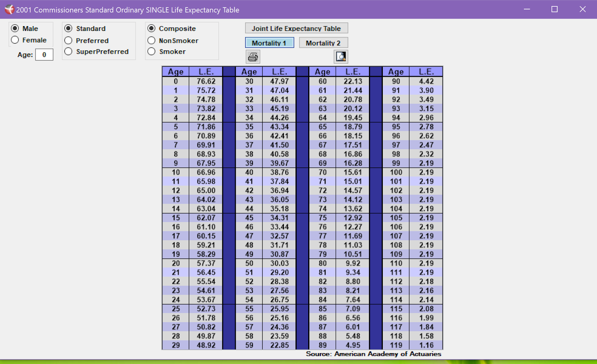Switch to Mortality 2
This screenshot has width=597, height=364.
click(x=323, y=43)
